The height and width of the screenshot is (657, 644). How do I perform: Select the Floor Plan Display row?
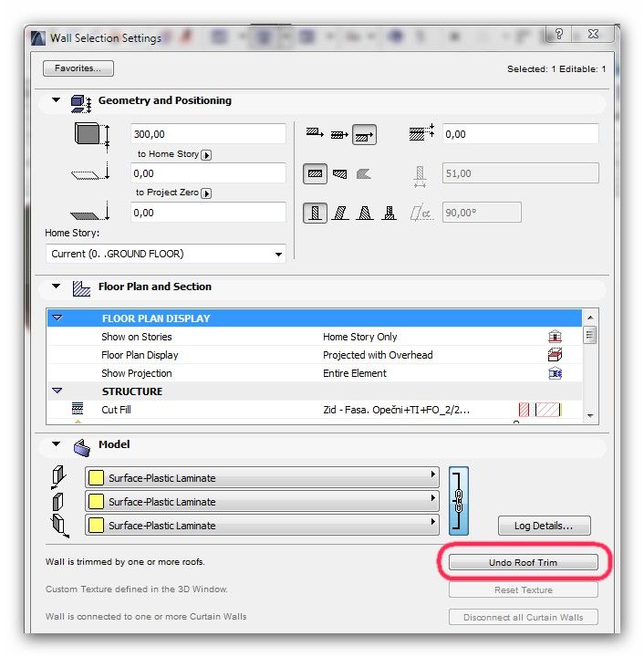pyautogui.click(x=314, y=355)
